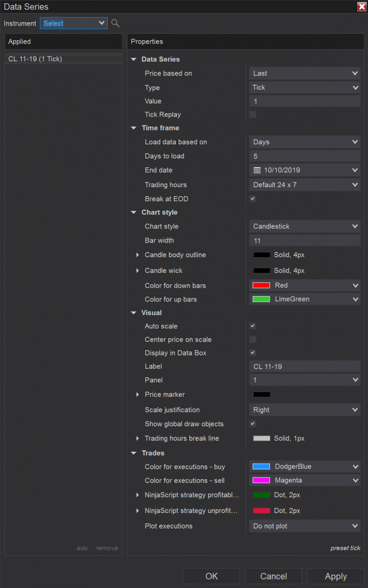
Task: Select CL 11-19 (1 Tick) in Applied list
Action: click(35, 59)
